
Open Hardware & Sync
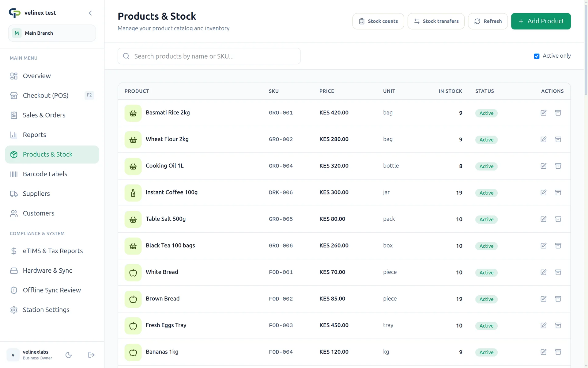(52, 270)
